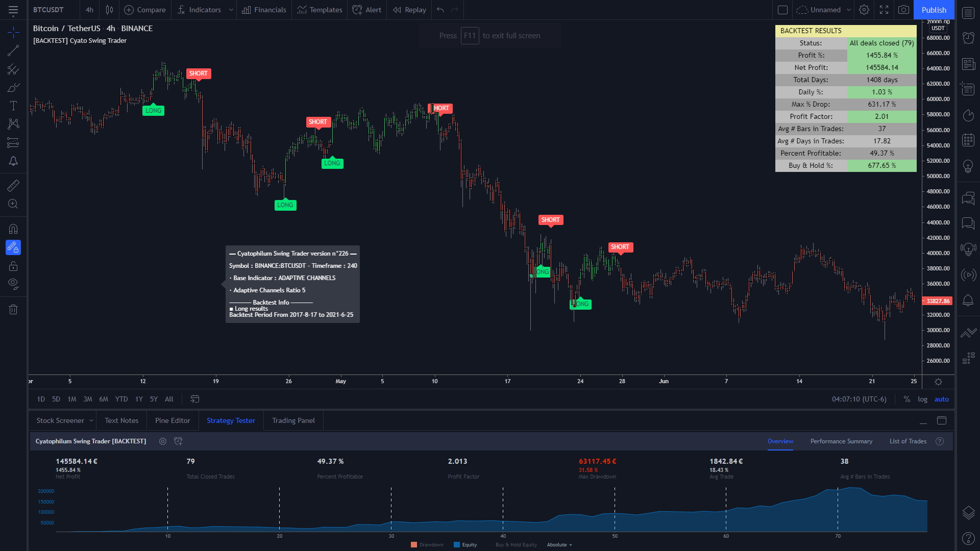980x551 pixels.
Task: Open indicator Templates menu
Action: [x=320, y=10]
